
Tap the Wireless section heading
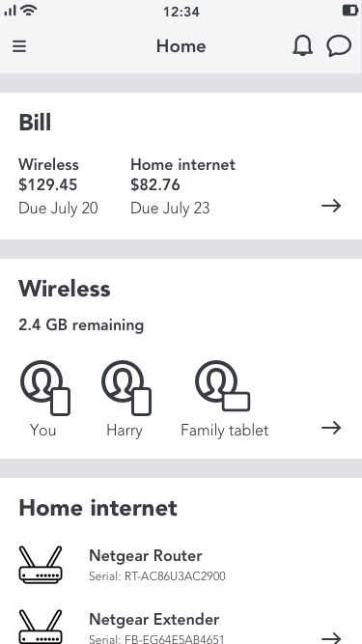click(x=65, y=289)
